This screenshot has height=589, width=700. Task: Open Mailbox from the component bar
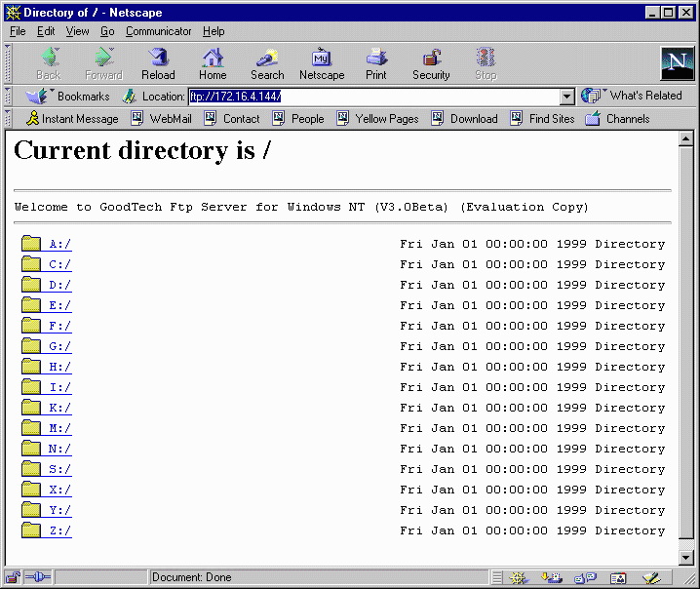coord(552,578)
